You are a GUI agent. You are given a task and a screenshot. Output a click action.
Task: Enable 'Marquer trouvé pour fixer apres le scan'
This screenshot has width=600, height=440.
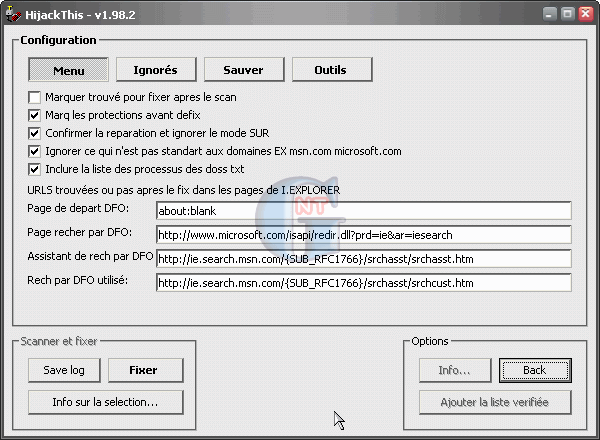click(34, 97)
